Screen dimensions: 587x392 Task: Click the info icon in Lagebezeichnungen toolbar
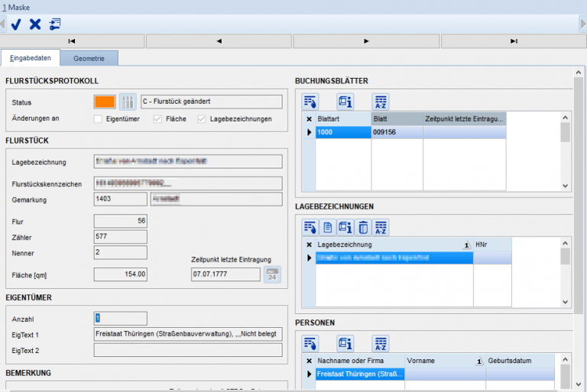coord(345,227)
